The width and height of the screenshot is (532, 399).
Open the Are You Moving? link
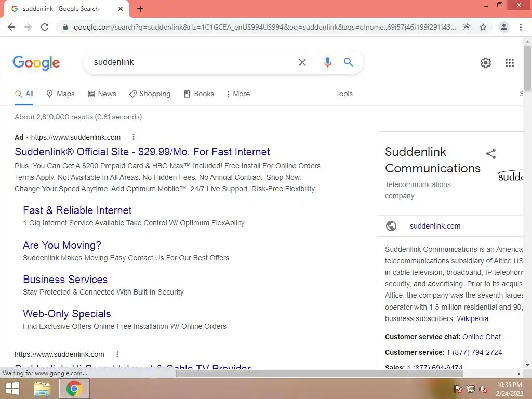pos(62,245)
